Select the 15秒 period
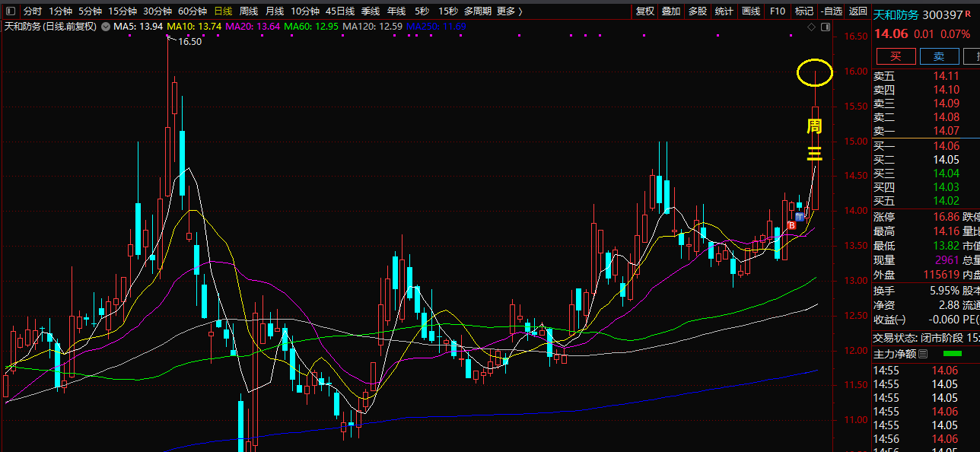Image resolution: width=980 pixels, height=452 pixels. (448, 11)
